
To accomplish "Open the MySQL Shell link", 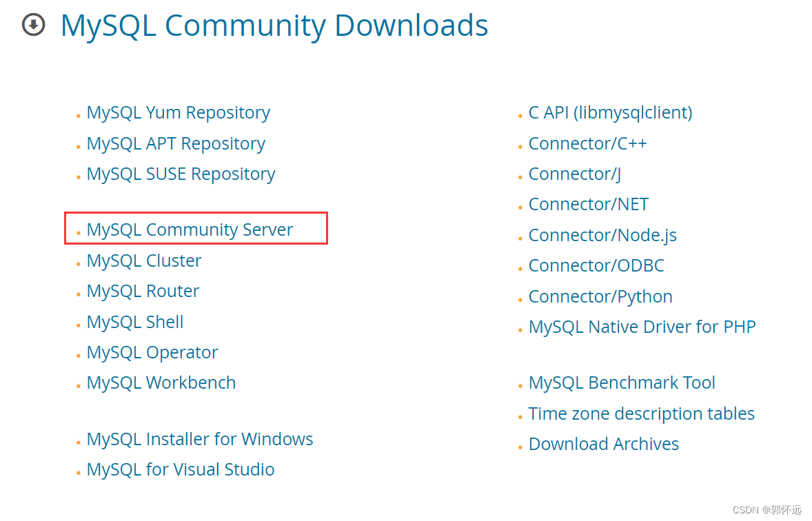I will [135, 322].
